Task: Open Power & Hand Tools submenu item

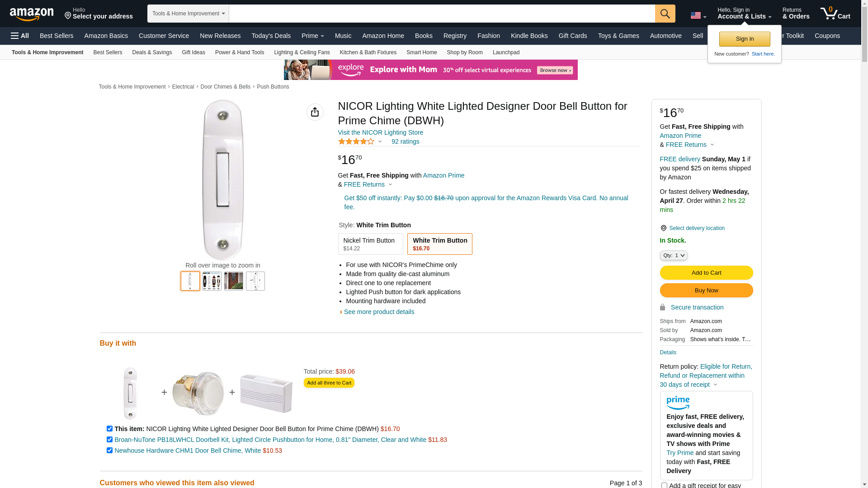Action: pos(239,52)
